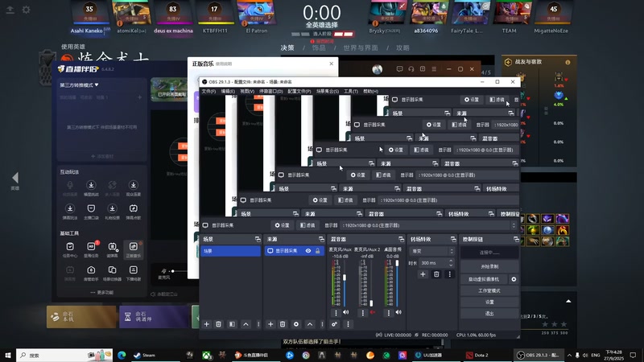Move the source up in sources toolbar
644x362 pixels.
[x=310, y=324]
